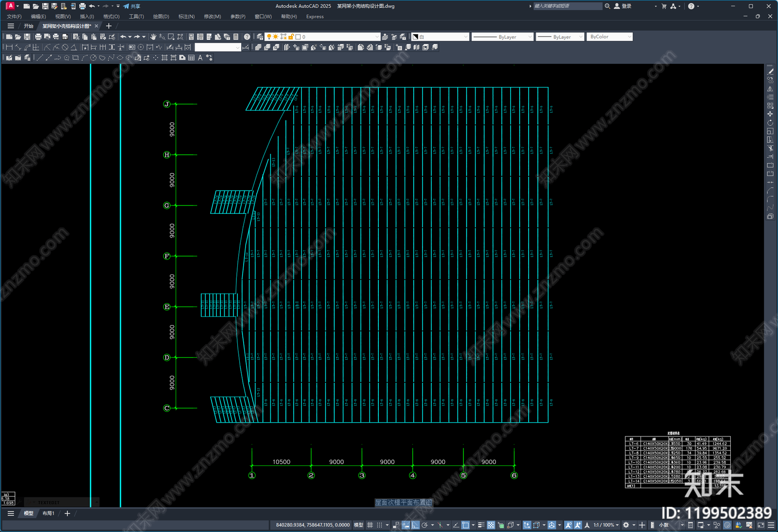
Task: Click the 共享 share button
Action: pos(132,6)
